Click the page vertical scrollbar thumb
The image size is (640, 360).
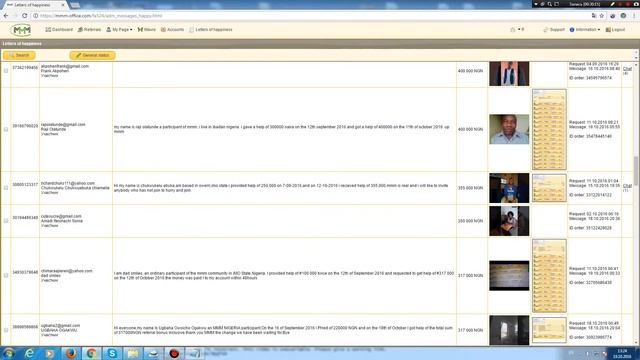pos(636,171)
